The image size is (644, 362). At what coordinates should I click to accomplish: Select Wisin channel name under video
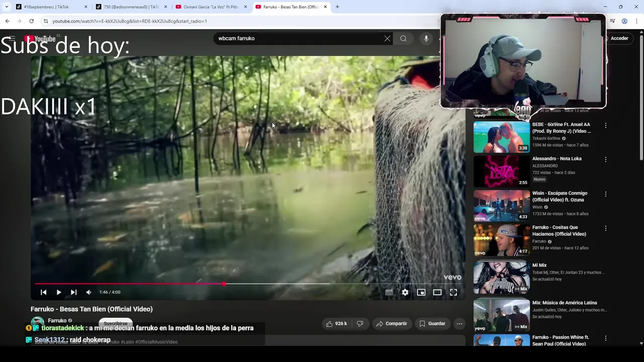[537, 207]
